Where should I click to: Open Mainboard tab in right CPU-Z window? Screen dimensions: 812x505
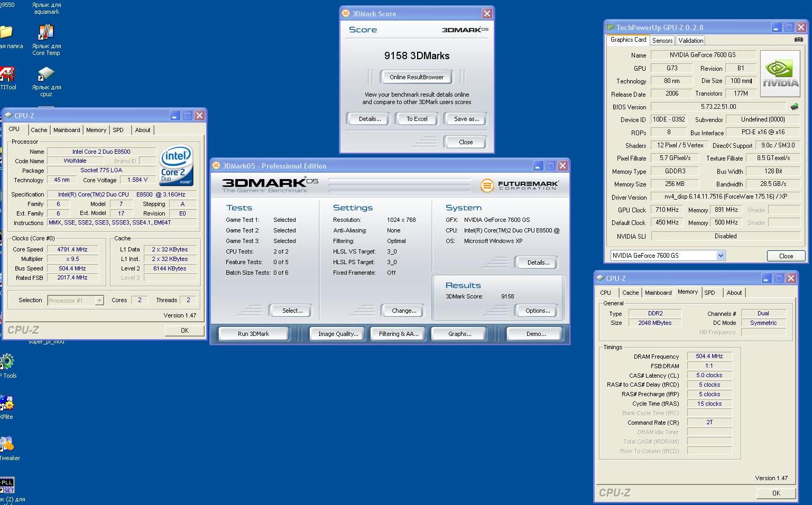click(658, 293)
